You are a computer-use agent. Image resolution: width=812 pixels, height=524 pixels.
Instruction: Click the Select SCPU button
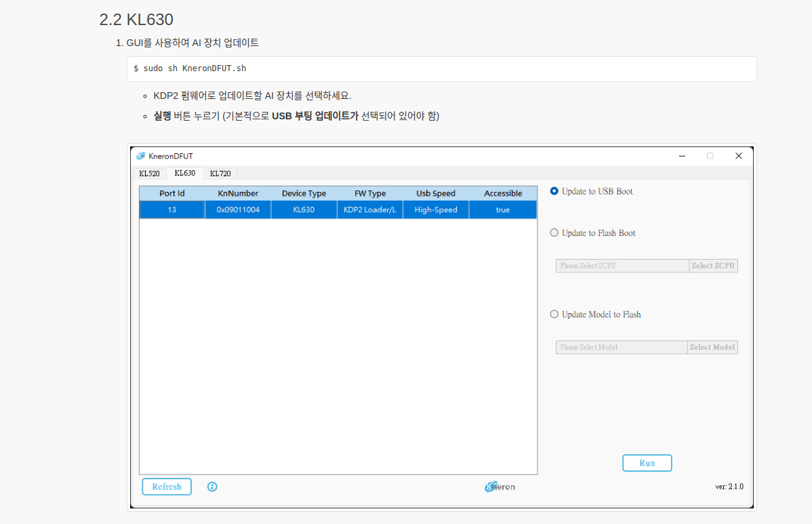point(713,266)
